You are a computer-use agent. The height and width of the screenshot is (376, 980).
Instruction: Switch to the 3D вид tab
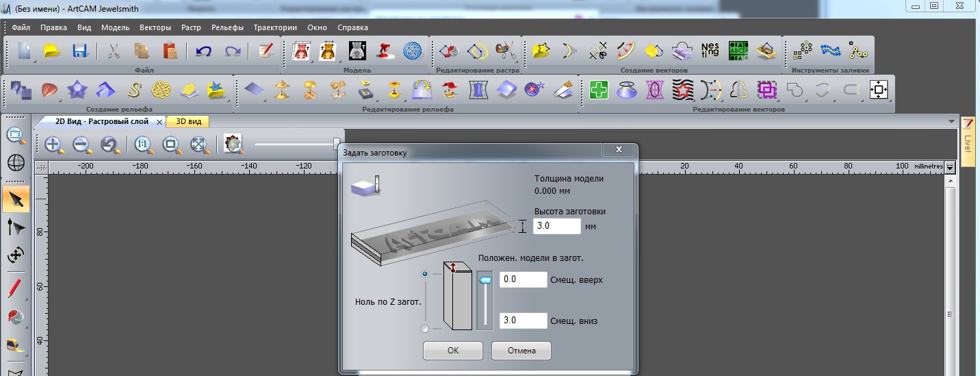pyautogui.click(x=188, y=121)
